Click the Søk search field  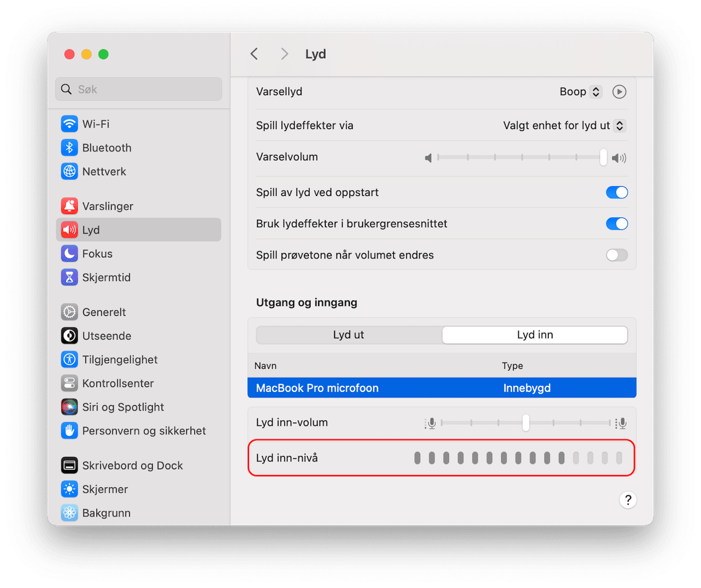pos(139,89)
